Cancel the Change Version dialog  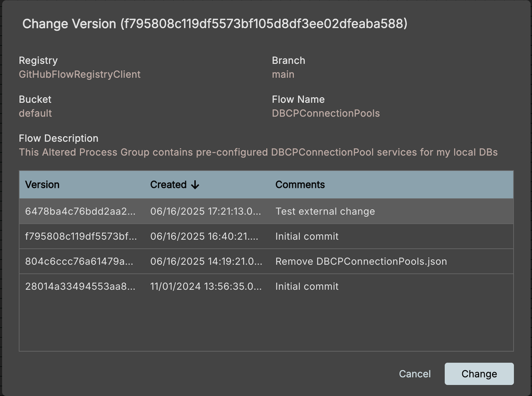coord(414,374)
